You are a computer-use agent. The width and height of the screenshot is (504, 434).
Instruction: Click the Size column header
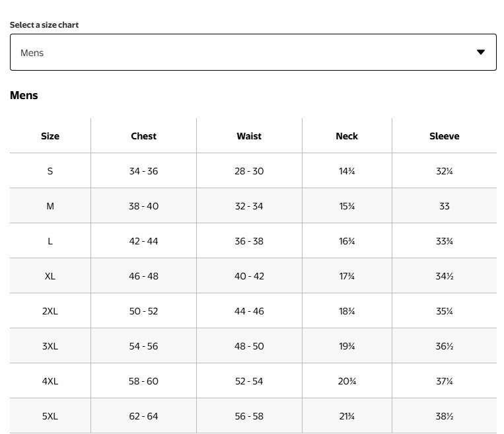(x=50, y=136)
